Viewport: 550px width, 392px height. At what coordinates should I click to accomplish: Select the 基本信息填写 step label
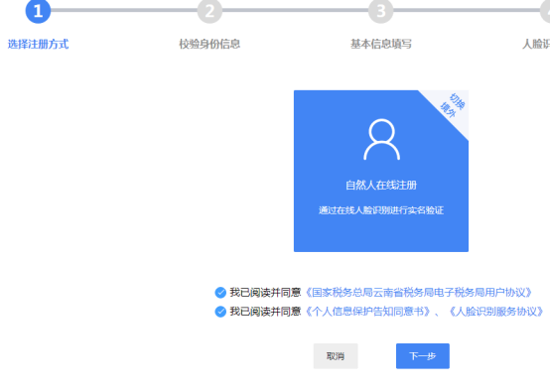[x=381, y=45]
